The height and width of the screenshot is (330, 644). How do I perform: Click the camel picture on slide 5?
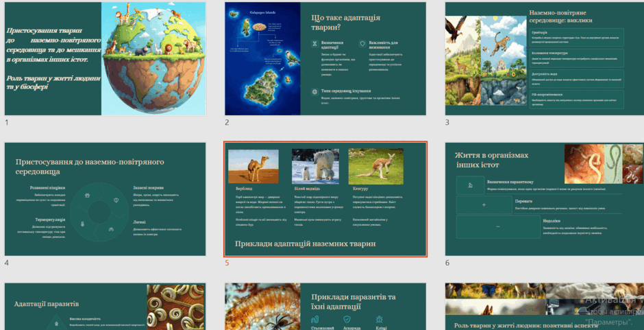253,166
